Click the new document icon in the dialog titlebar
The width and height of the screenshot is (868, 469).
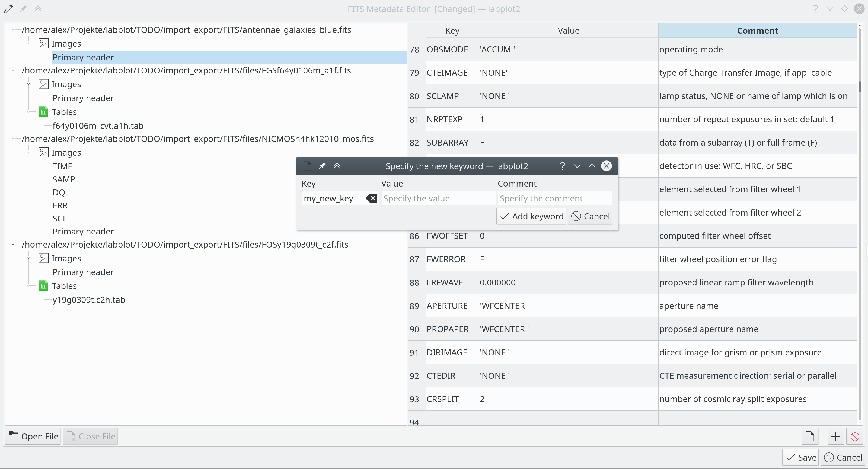[x=307, y=166]
